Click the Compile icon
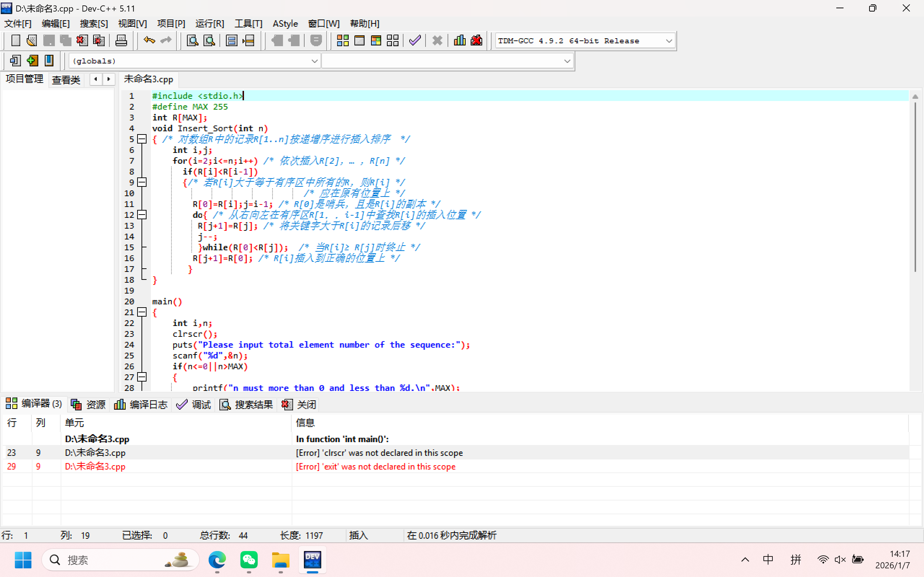 point(343,40)
